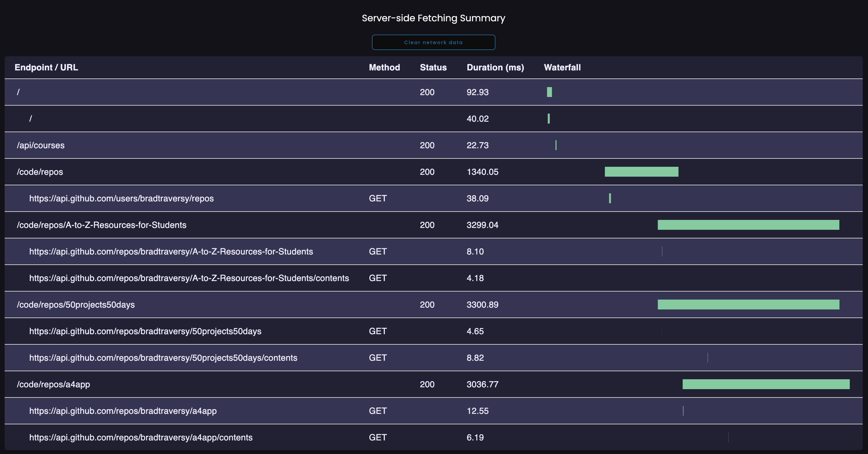Click the Duration (ms) column header
868x454 pixels.
tap(495, 67)
